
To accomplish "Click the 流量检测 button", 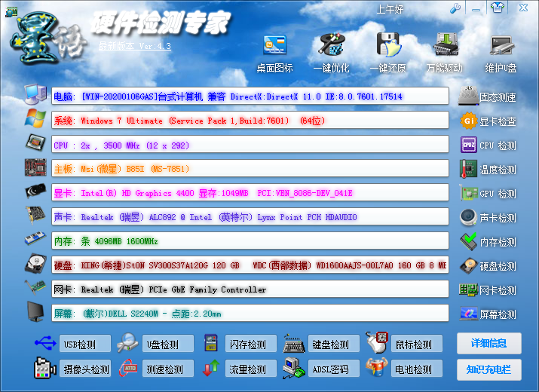I will [x=251, y=369].
